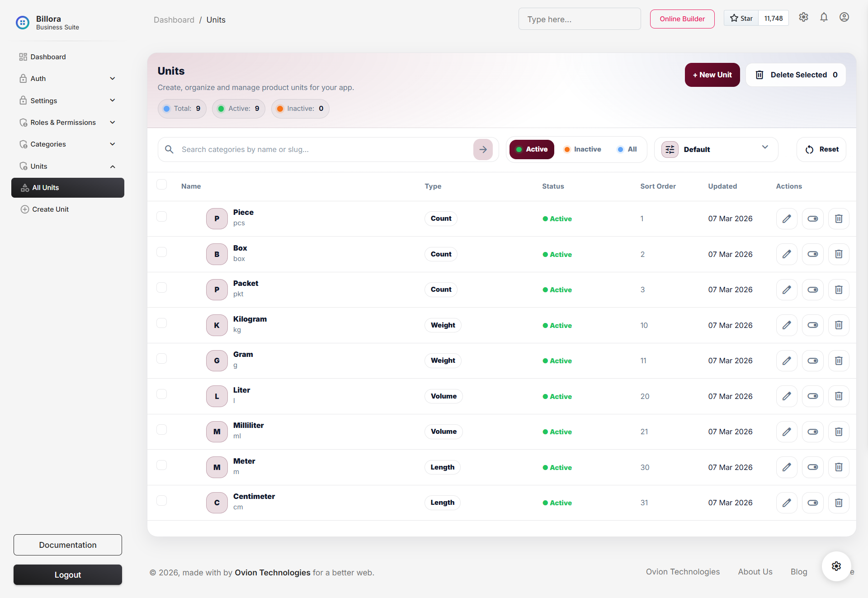Delete the Kilogram unit
Viewport: 868px width, 598px height.
pyautogui.click(x=839, y=325)
